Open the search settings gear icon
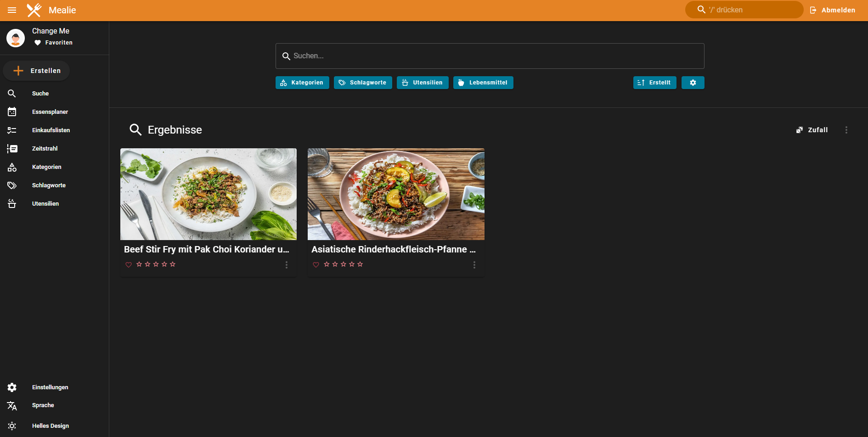This screenshot has height=437, width=868. click(x=693, y=83)
